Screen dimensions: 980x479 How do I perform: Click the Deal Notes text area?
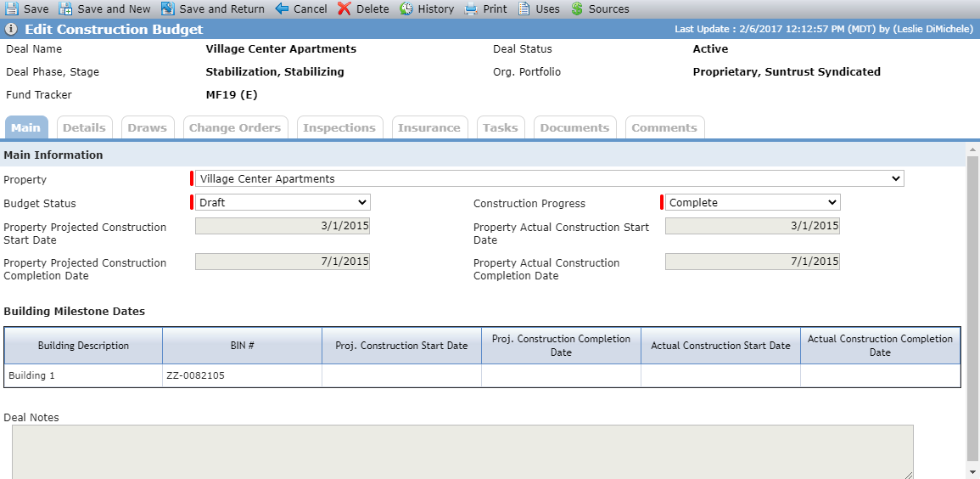pyautogui.click(x=462, y=452)
